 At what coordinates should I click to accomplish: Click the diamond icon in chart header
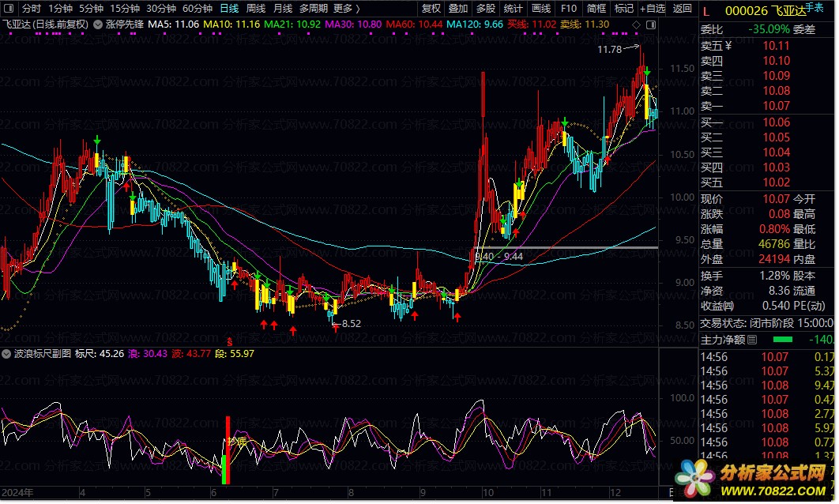(636, 24)
